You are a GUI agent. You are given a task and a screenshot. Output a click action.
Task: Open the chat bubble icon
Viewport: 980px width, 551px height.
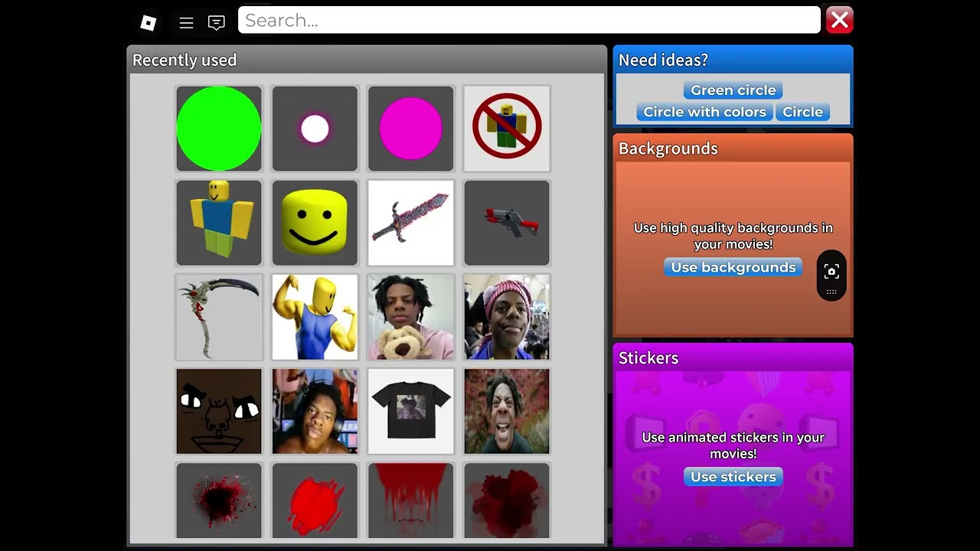tap(217, 23)
